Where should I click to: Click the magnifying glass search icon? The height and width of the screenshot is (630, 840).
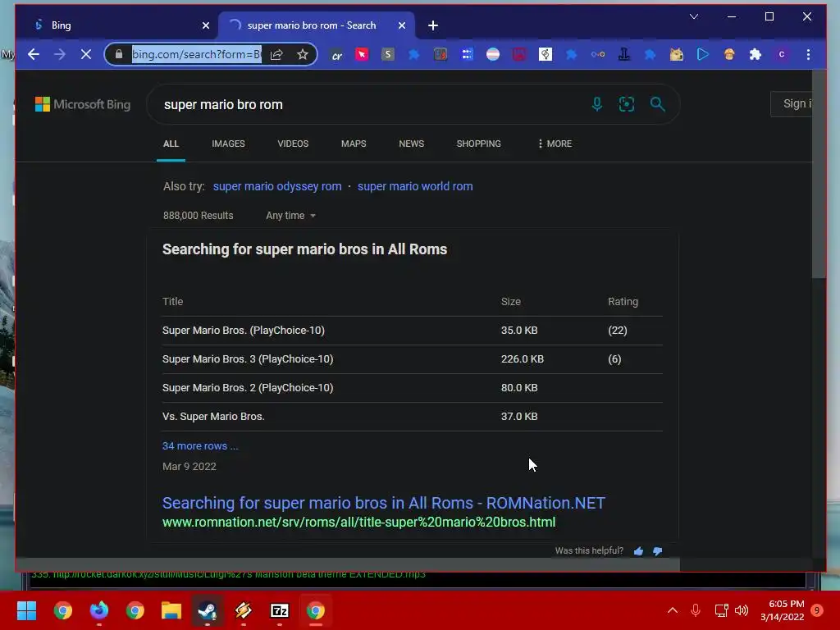tap(657, 104)
